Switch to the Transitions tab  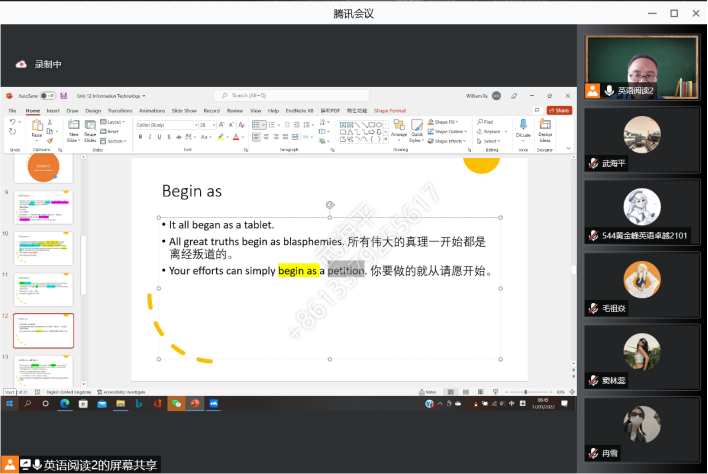[x=120, y=111]
